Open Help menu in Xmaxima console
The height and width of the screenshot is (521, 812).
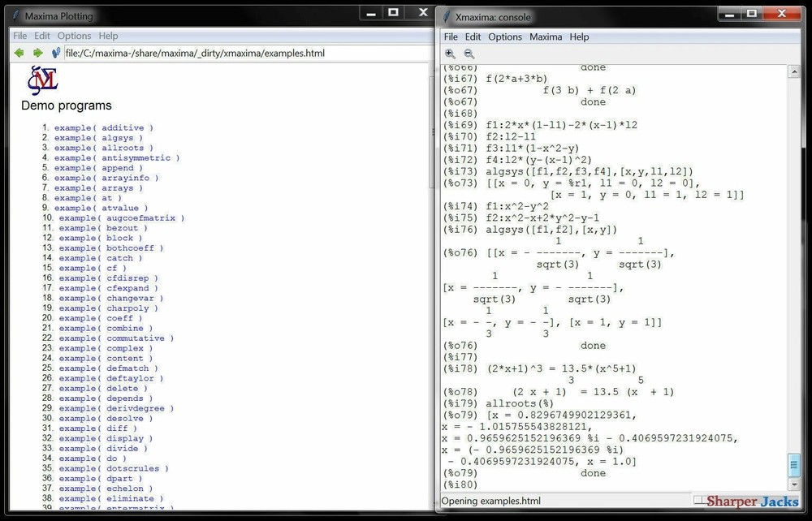tap(579, 37)
